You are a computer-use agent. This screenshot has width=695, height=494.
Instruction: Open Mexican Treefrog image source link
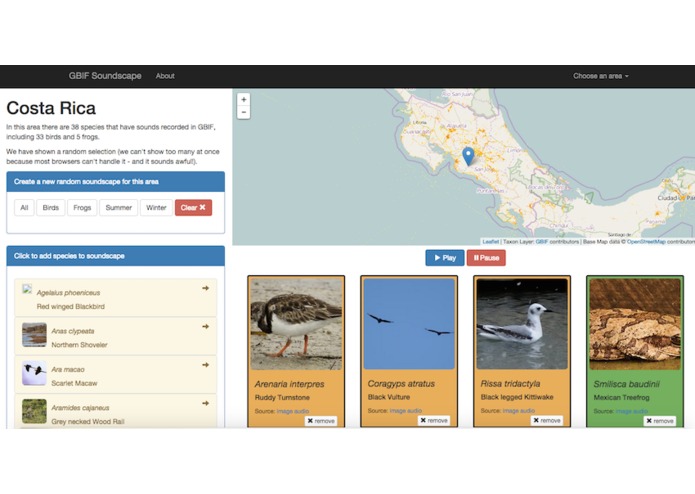point(623,411)
